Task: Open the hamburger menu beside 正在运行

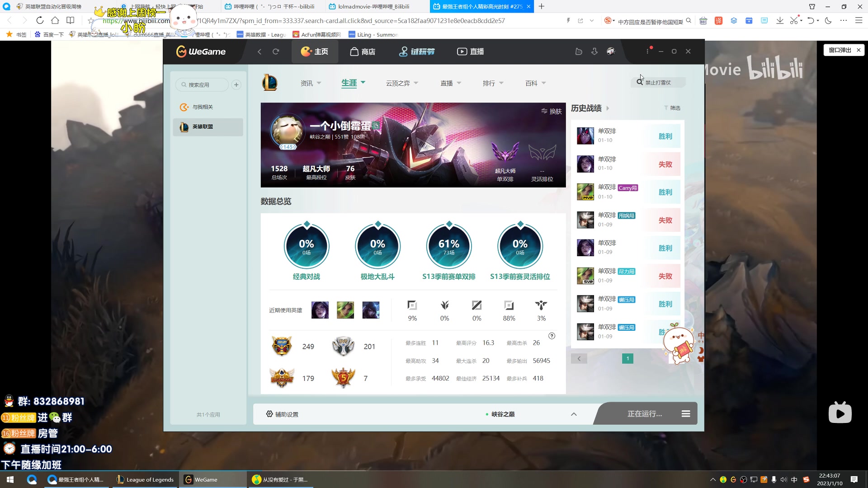Action: 686,414
